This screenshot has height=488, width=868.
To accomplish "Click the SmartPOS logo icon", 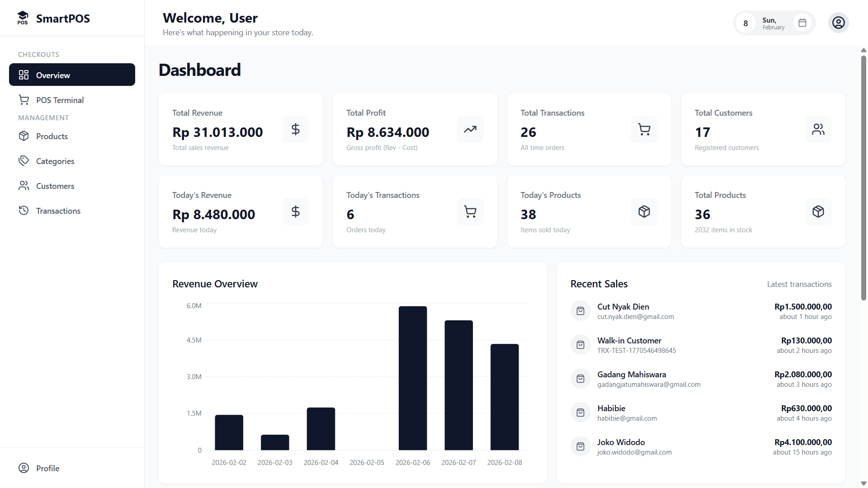I will (23, 18).
